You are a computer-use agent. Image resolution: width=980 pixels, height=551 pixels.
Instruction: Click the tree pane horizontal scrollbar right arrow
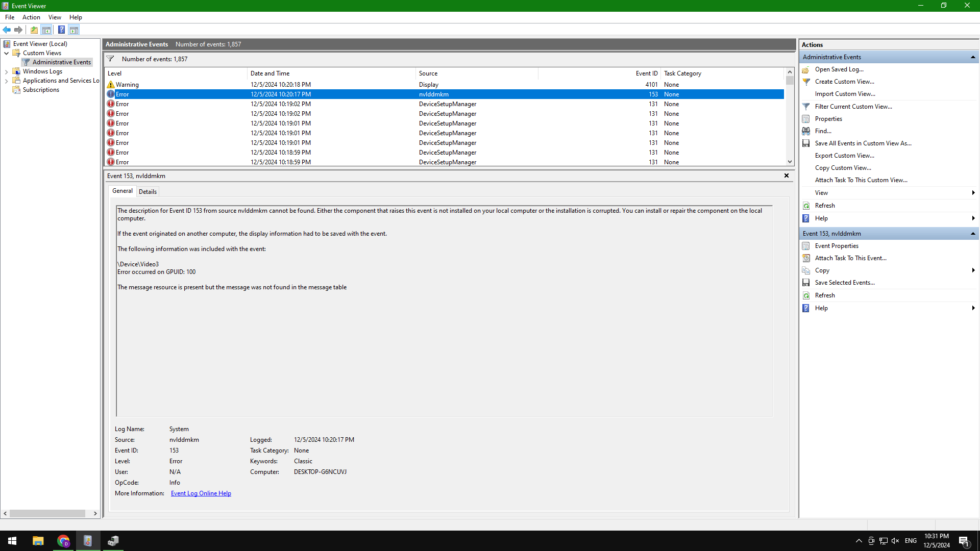coord(95,514)
